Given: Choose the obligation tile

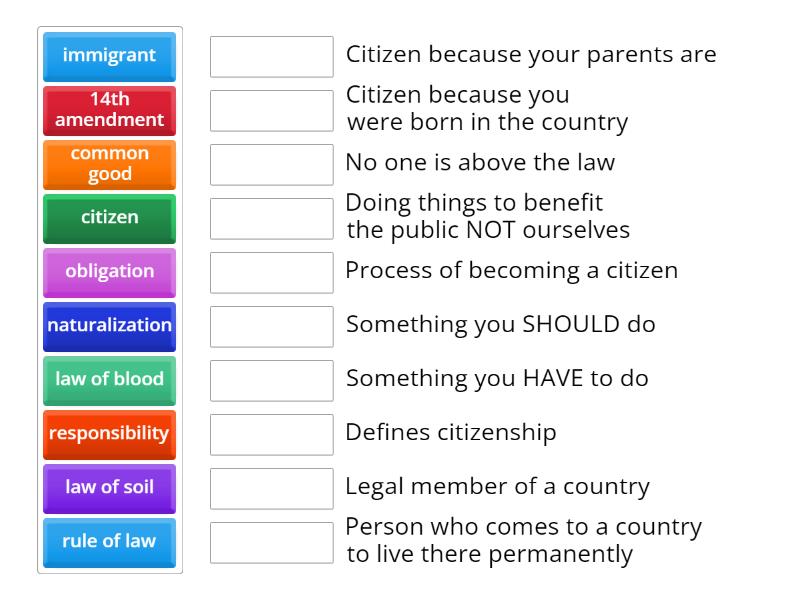Looking at the screenshot, I should coord(108,271).
